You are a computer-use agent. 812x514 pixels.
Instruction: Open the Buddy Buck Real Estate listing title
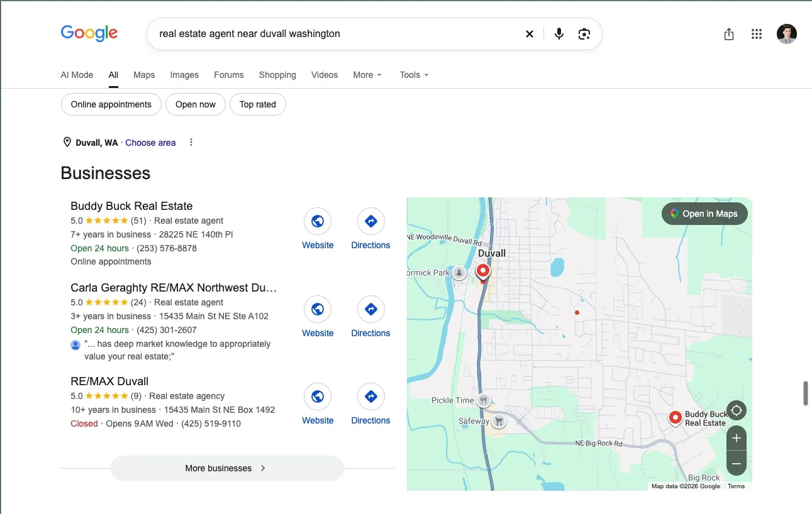[131, 206]
